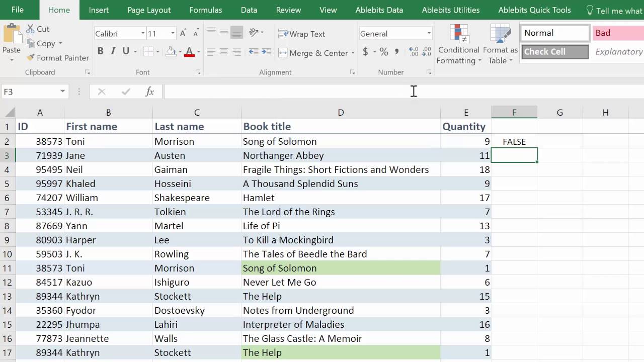644x362 pixels.
Task: Open the Underline style dropdown arrow
Action: coord(136,52)
